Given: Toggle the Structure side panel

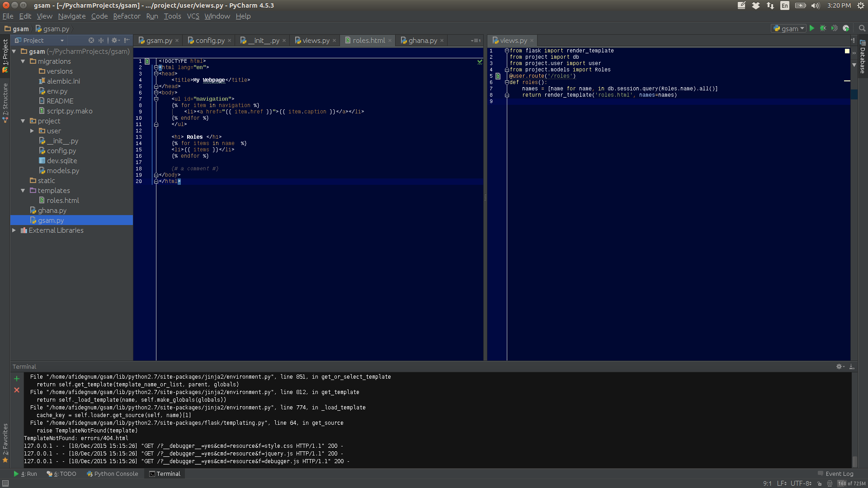Looking at the screenshot, I should point(5,103).
